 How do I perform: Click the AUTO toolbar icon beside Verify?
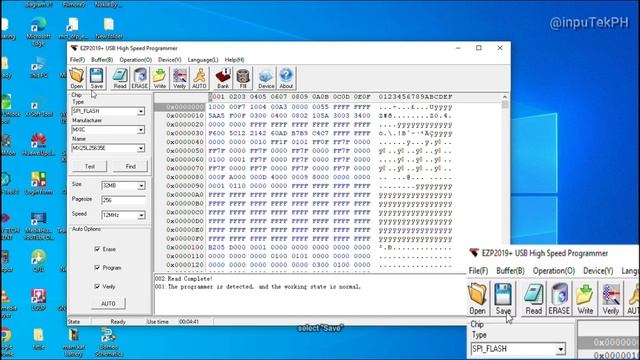[199, 78]
